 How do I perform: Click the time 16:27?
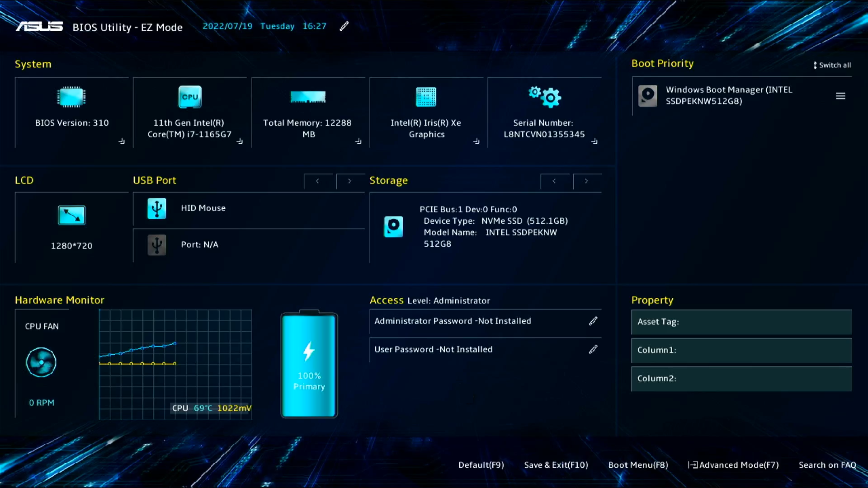coord(314,26)
